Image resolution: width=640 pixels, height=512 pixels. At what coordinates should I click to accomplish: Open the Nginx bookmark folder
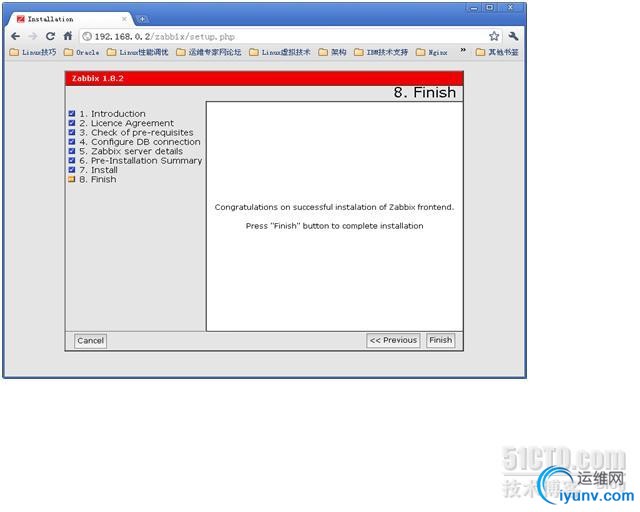click(x=431, y=52)
